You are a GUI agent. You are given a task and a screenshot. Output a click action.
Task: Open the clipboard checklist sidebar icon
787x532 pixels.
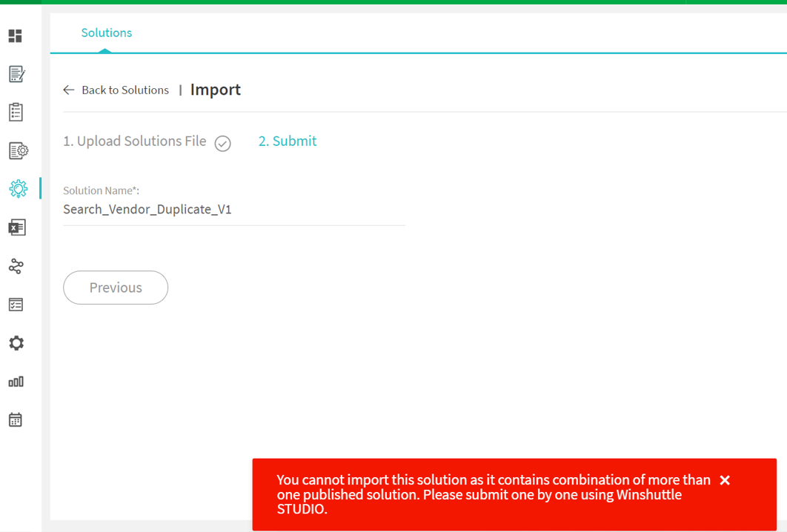click(16, 112)
